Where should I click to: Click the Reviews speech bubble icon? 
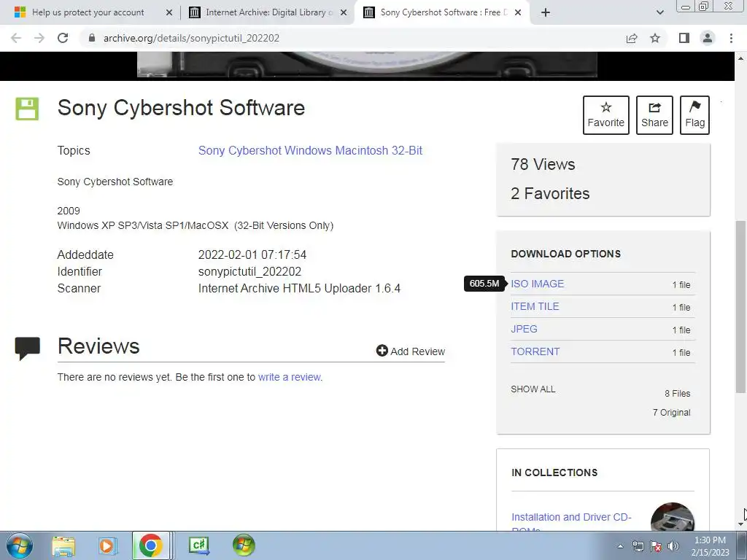coord(28,348)
